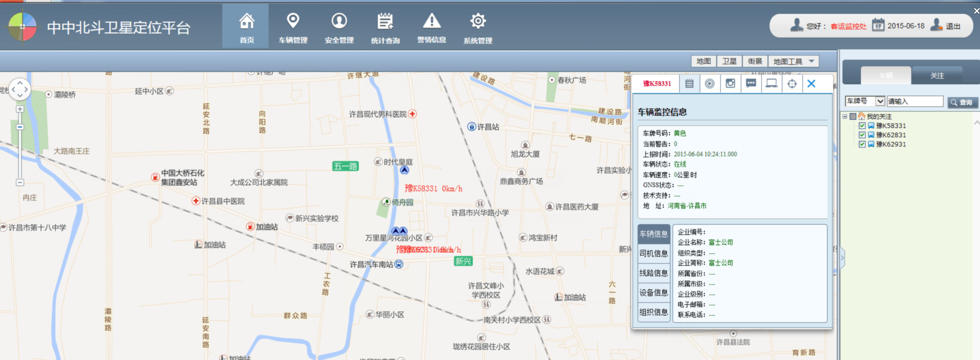Viewport: 980px width, 360px height.
Task: Click the user avatar beside 您好
Action: click(797, 25)
